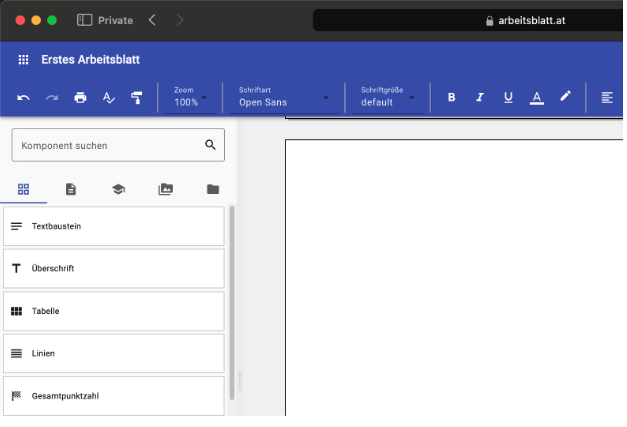Add a Textbaustein component
Screen dimensions: 627x427
pos(113,226)
